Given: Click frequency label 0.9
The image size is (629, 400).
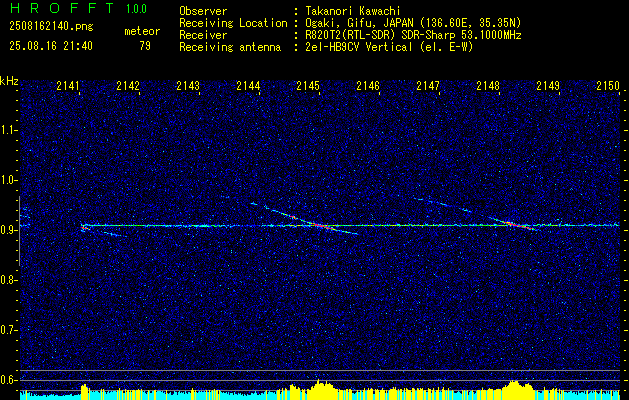Looking at the screenshot, I should point(9,230).
